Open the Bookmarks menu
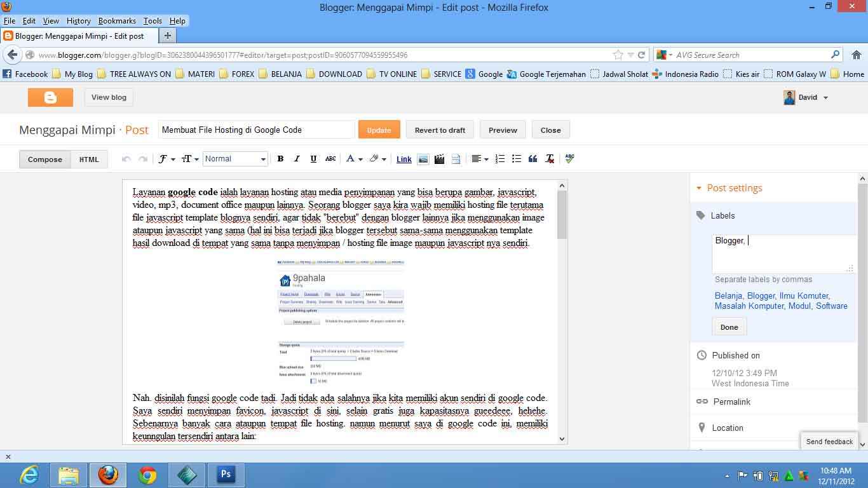 click(x=118, y=21)
